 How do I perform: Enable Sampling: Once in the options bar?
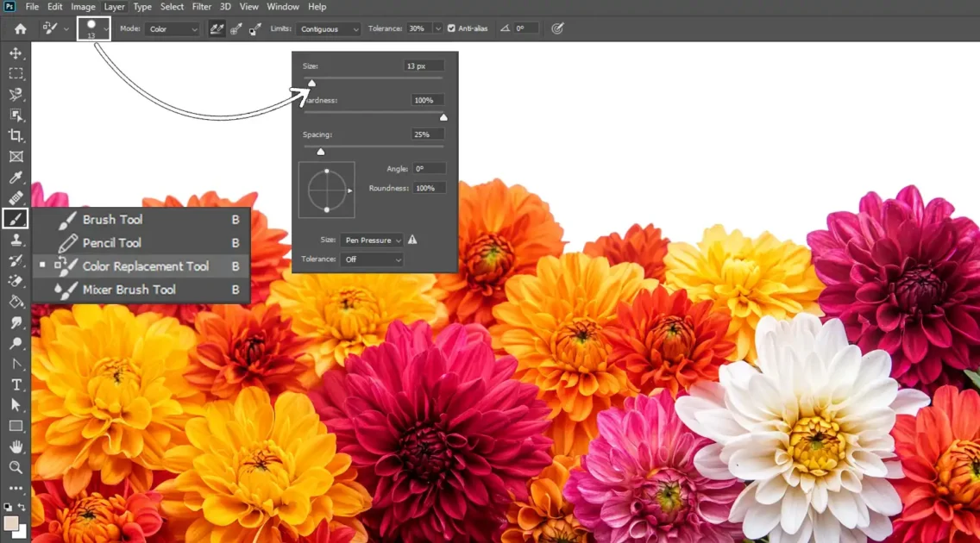[x=236, y=28]
